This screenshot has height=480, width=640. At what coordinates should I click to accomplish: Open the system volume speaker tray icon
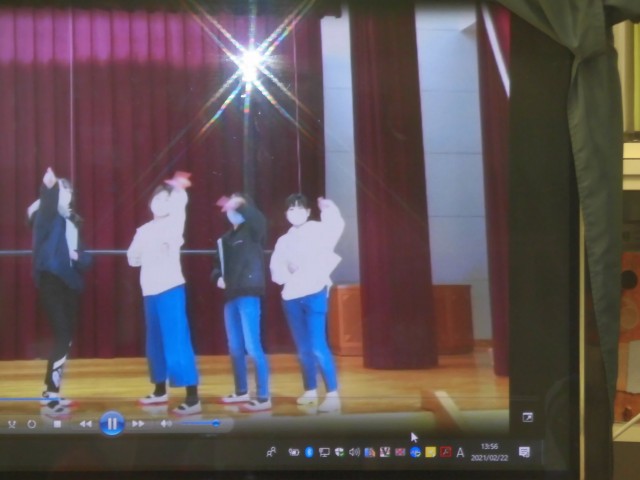pos(354,452)
